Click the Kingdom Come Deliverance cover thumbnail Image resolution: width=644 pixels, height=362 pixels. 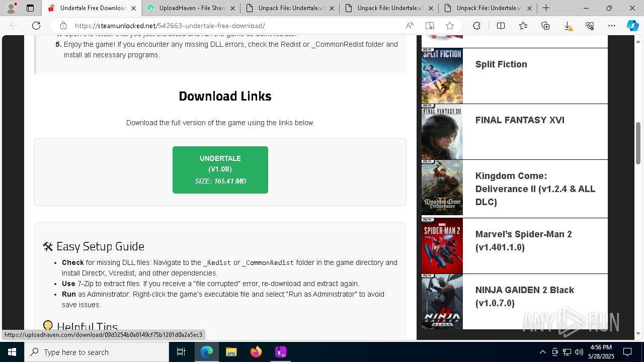[x=442, y=188]
